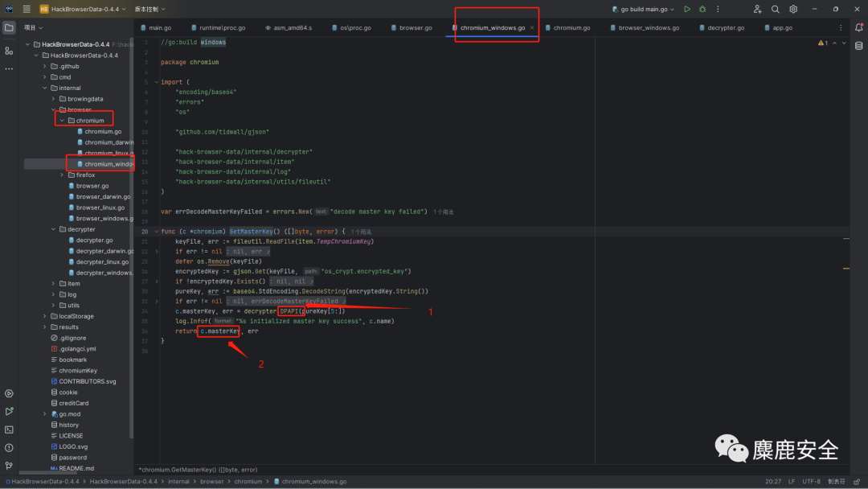Expand the .github folder
Image resolution: width=868 pixels, height=489 pixels.
click(x=45, y=67)
